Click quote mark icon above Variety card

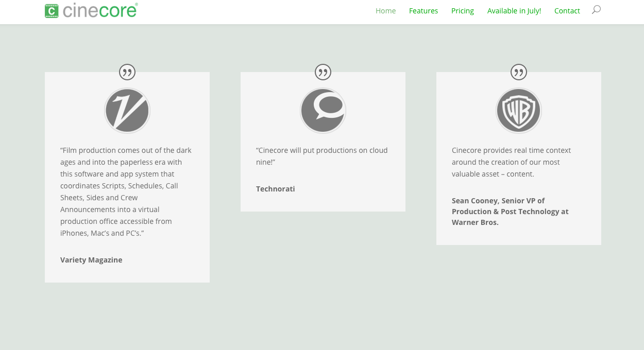[x=127, y=72]
